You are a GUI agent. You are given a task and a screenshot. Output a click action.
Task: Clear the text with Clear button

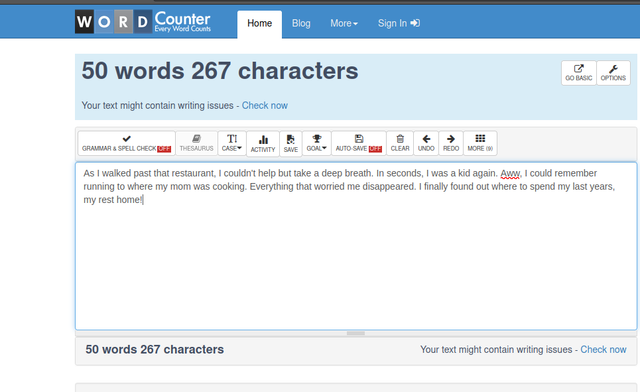click(400, 143)
